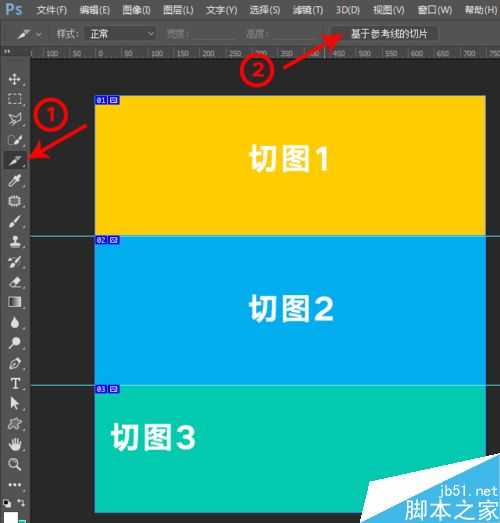Open the Edit Toolbar three-dots menu
Viewport: 500px width, 523px height.
14,484
